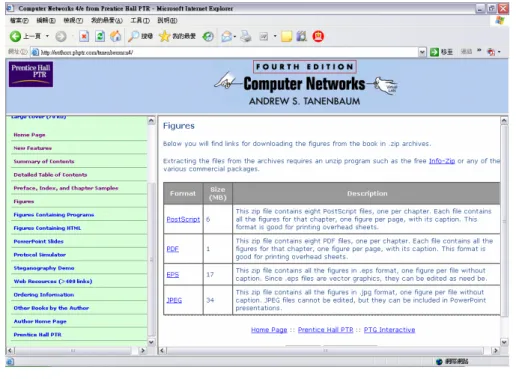Viewport: 516px width, 379px height.
Task: Expand the address bar URL dropdown
Action: pyautogui.click(x=422, y=52)
